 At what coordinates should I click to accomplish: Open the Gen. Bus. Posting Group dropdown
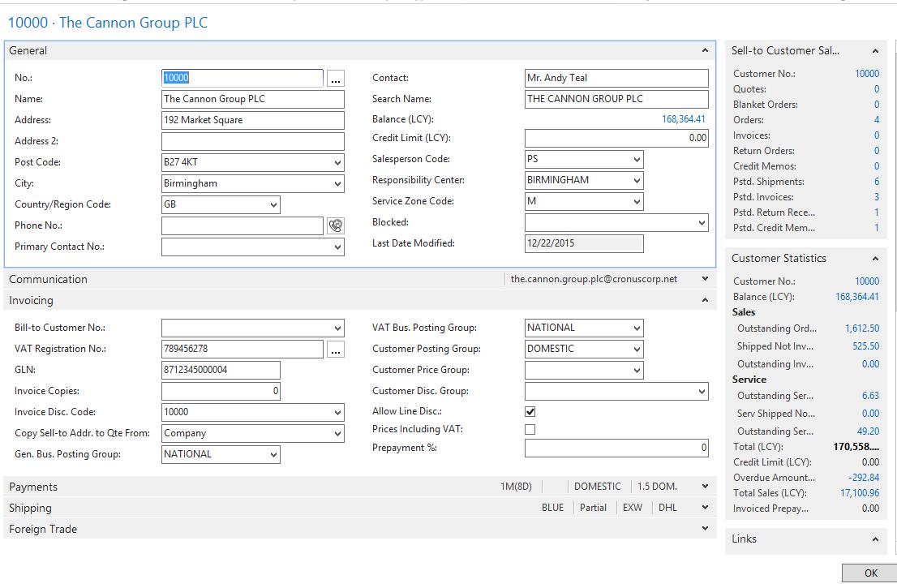point(273,455)
